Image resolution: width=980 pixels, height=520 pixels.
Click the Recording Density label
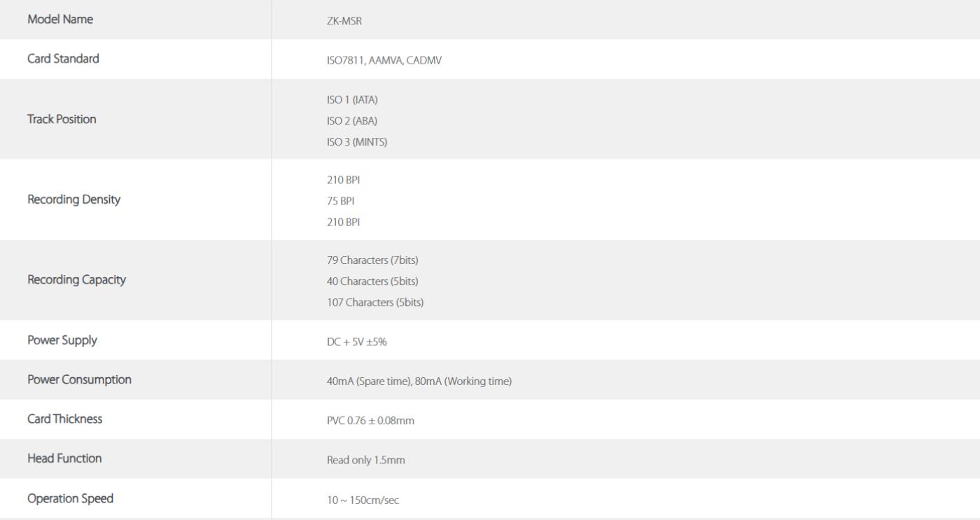click(73, 199)
